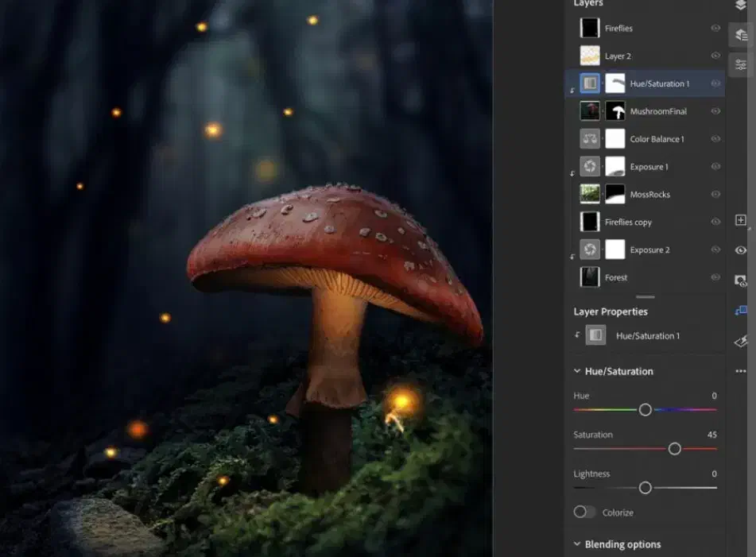Toggle visibility of MossRocks layer
The width and height of the screenshot is (756, 557).
(715, 195)
